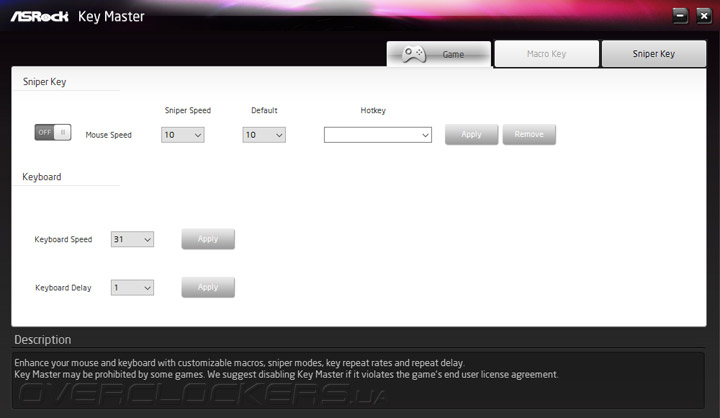
Task: Expand the Keyboard Speed dropdown
Action: (132, 239)
